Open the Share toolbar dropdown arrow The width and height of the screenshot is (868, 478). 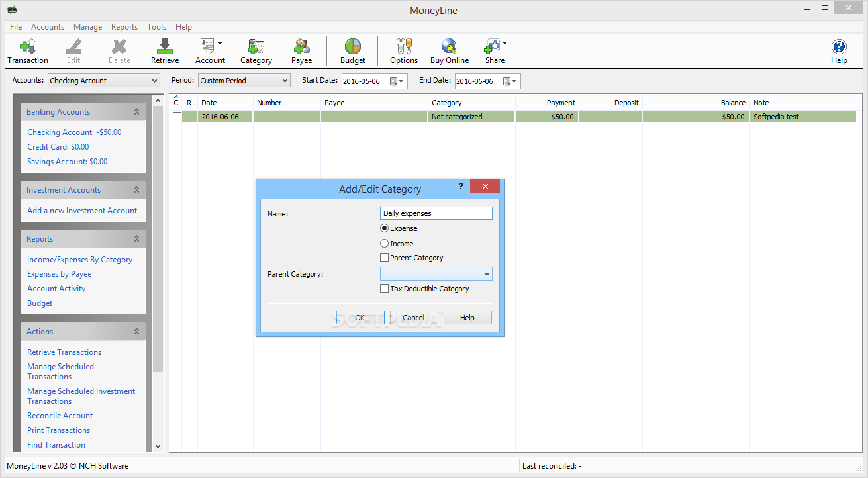[x=505, y=44]
